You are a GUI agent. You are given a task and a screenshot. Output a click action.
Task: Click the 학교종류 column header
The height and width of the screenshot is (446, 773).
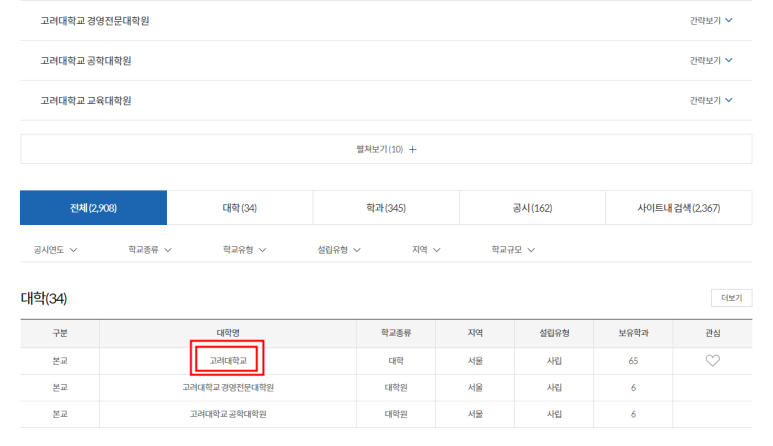coord(396,333)
